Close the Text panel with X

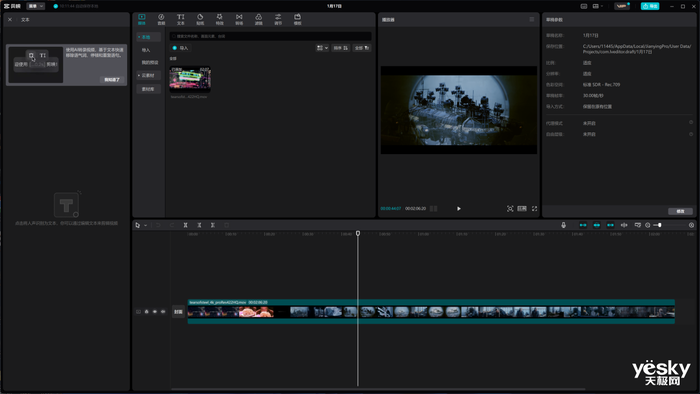click(10, 20)
